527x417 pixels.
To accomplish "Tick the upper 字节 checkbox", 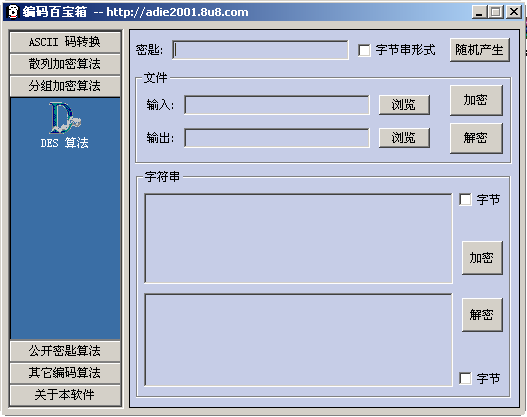I will 465,199.
